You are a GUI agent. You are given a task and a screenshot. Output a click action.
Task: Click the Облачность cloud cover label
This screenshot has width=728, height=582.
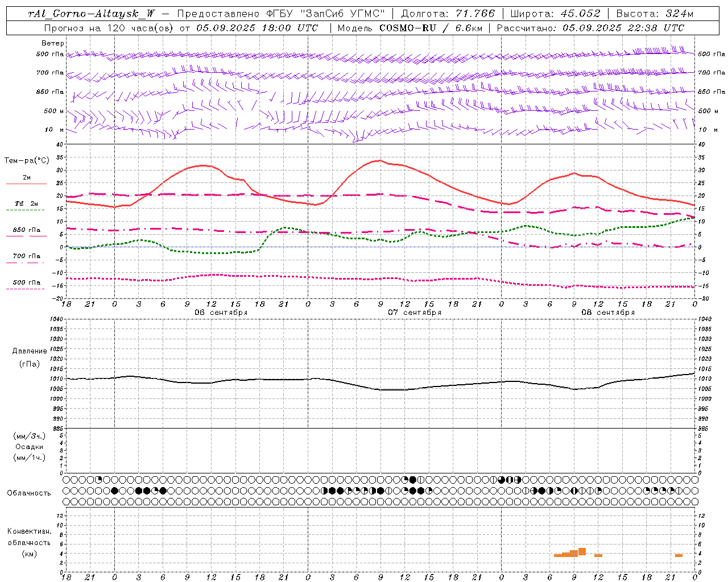(x=29, y=493)
